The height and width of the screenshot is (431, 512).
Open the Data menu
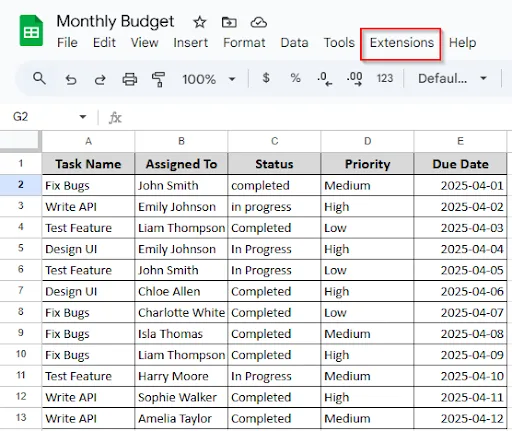[294, 43]
